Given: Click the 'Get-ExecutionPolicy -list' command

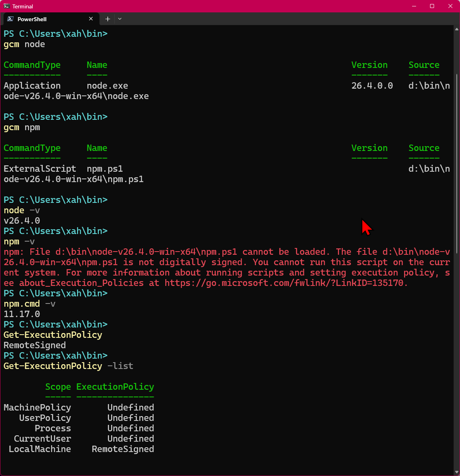Looking at the screenshot, I should [x=68, y=366].
